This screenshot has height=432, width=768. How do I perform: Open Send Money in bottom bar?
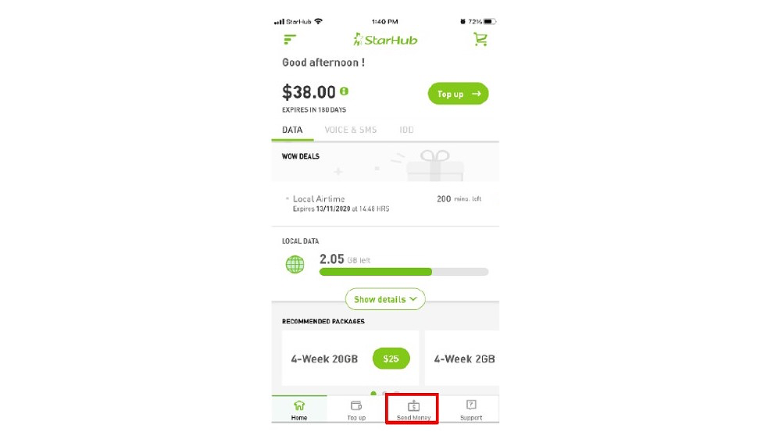(413, 409)
